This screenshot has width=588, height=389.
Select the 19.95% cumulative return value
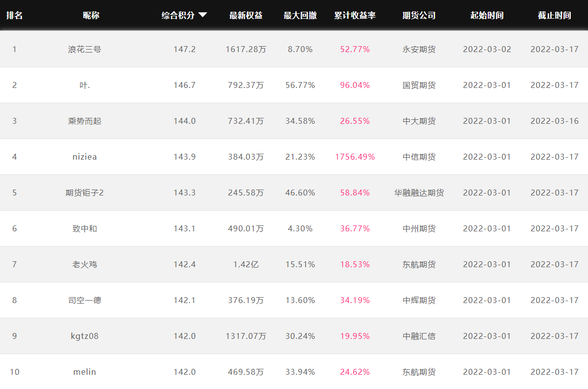point(355,336)
